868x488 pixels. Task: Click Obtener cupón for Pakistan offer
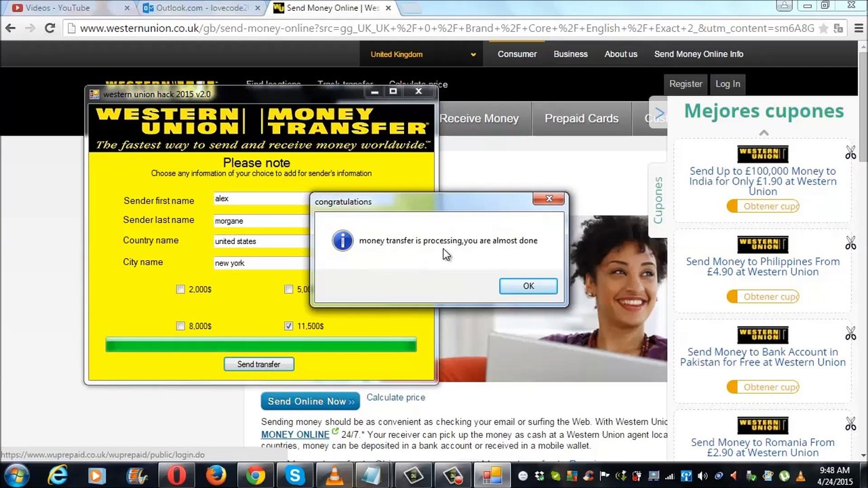coord(763,387)
